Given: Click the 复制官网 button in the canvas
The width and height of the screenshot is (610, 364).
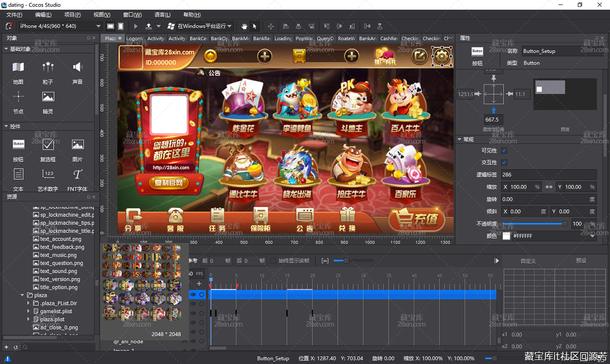Looking at the screenshot, I should point(169,183).
